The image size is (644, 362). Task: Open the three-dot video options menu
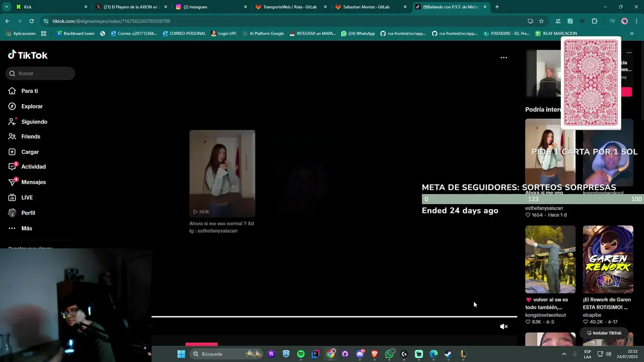click(x=504, y=58)
